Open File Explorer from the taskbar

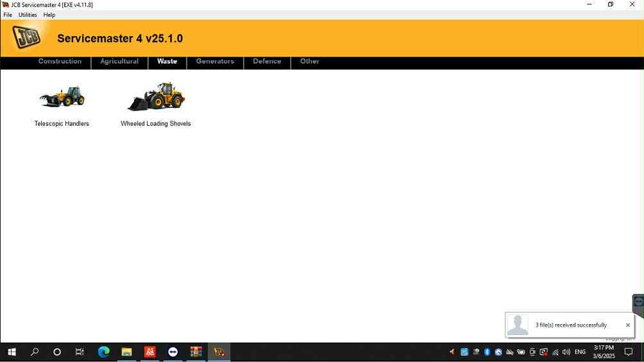[126, 352]
